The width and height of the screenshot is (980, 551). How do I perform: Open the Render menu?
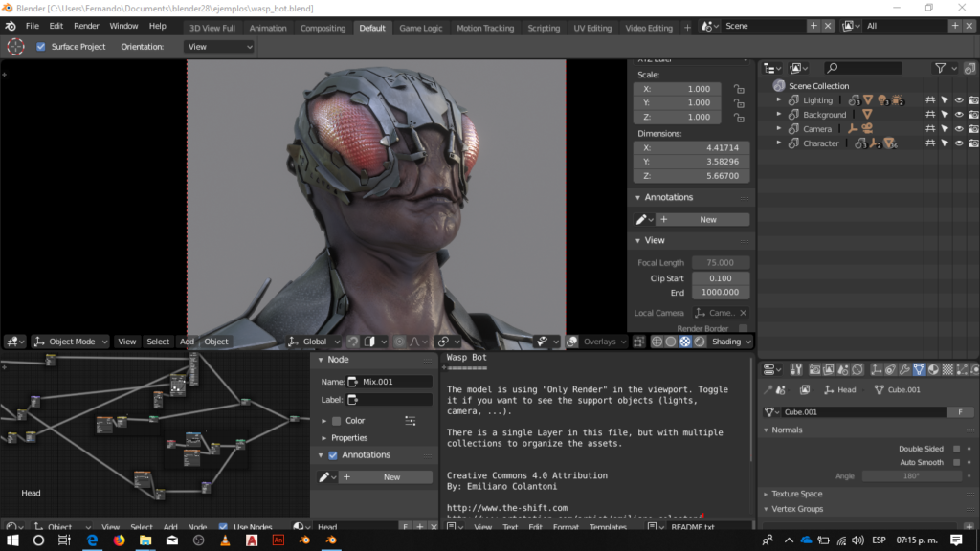(86, 26)
